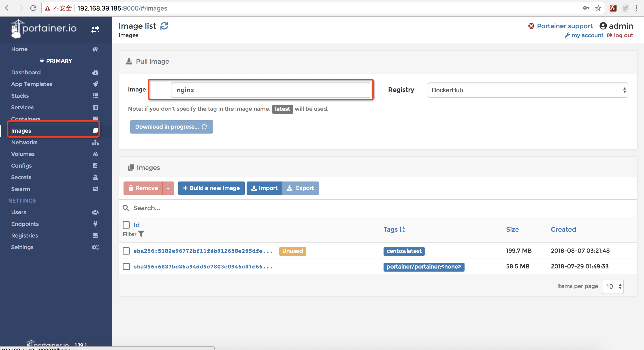Click Build a new image button
Viewport: 644px width, 350px height.
coord(211,188)
